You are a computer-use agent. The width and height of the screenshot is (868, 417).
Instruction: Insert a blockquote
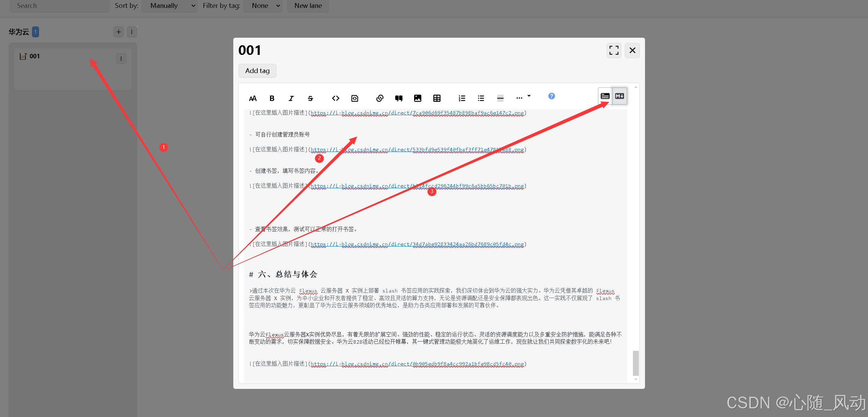coord(399,98)
